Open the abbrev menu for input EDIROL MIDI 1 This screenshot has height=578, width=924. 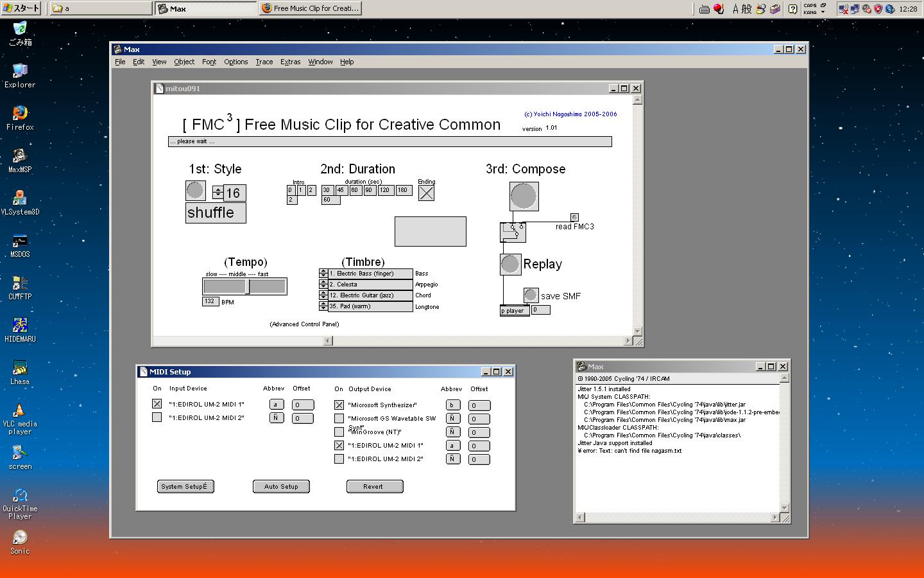(276, 405)
